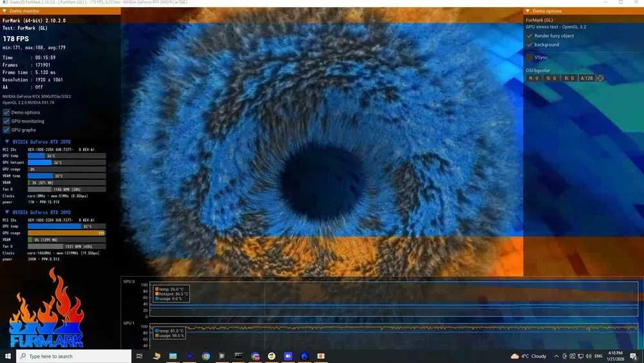
Task: Click the 178 FPS readout
Action: click(x=15, y=39)
